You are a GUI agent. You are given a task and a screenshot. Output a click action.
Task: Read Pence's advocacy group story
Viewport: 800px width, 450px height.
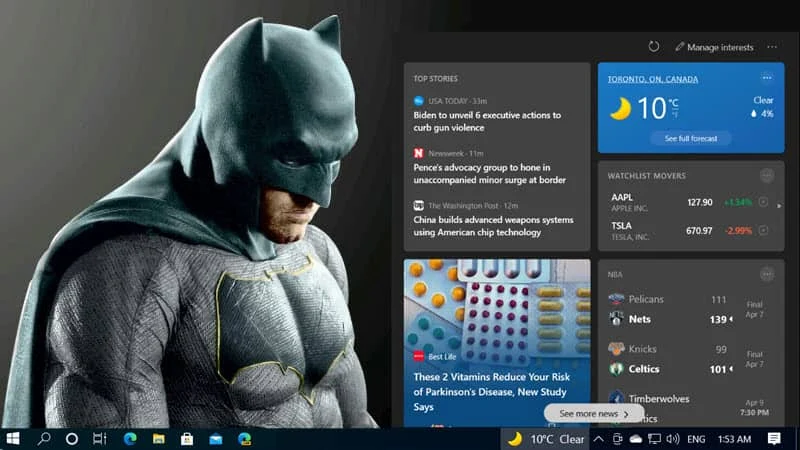pyautogui.click(x=489, y=173)
